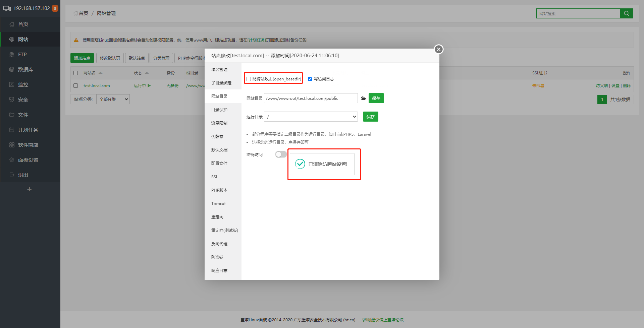Check the select-all sites checkbox
The width and height of the screenshot is (644, 328).
click(76, 73)
